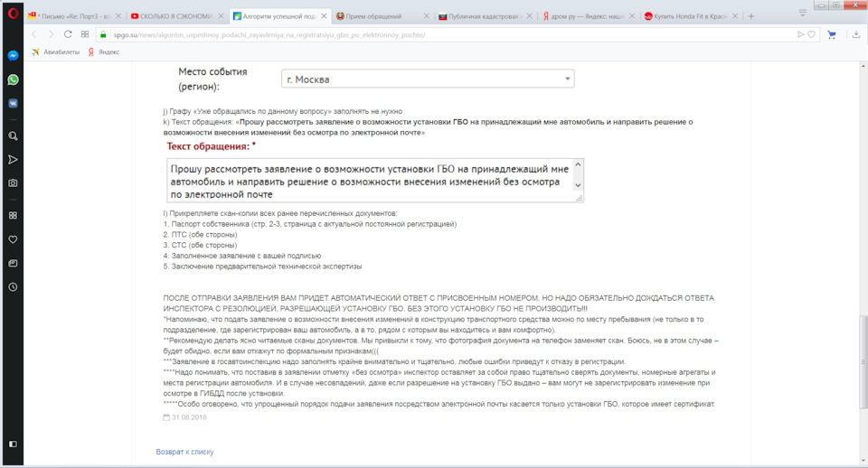Add page to bookmarks via address bar heart
Viewport: 868px width, 468px height.
pos(811,34)
